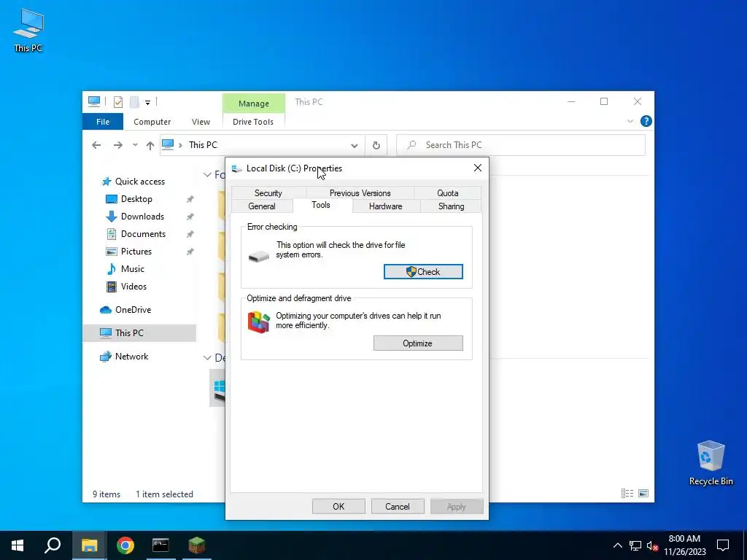
Task: Open the Computer ribbon tab
Action: pyautogui.click(x=152, y=122)
